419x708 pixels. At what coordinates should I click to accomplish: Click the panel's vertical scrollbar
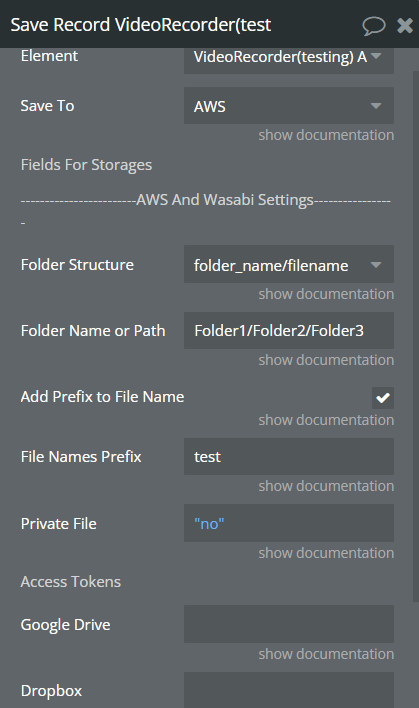click(415, 336)
